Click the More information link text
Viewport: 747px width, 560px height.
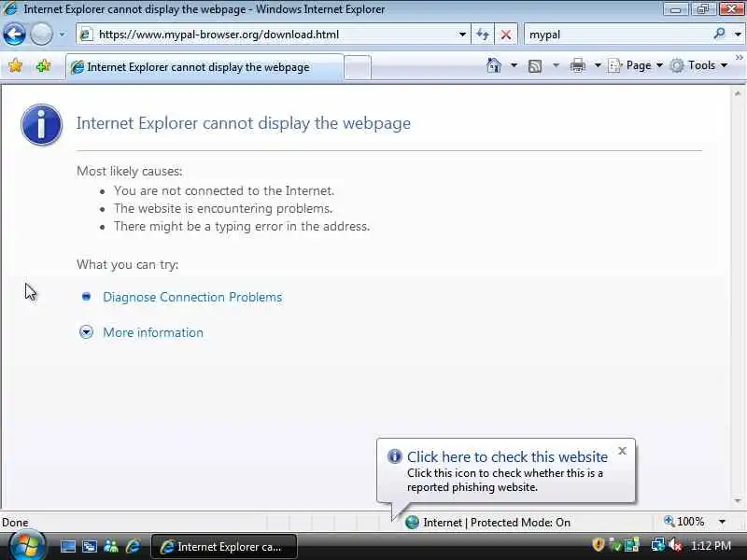153,332
